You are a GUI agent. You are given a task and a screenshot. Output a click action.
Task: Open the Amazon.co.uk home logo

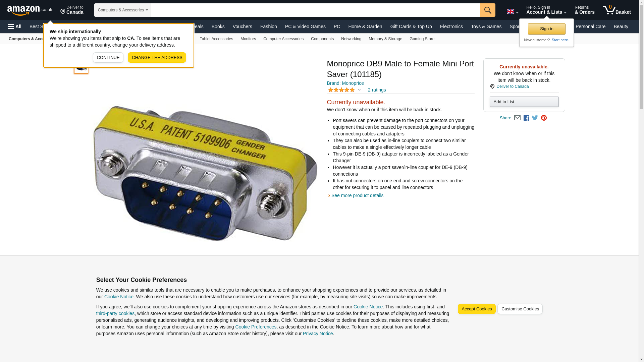tap(30, 10)
